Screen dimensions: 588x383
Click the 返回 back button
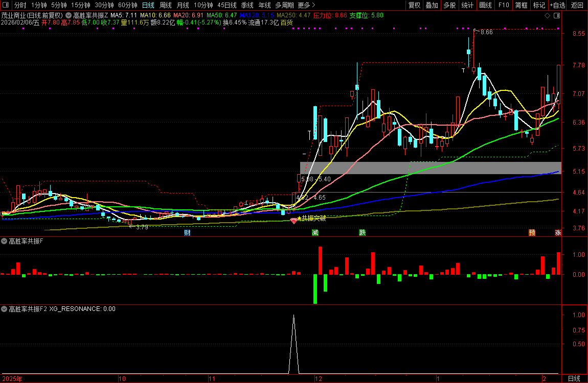tap(577, 5)
